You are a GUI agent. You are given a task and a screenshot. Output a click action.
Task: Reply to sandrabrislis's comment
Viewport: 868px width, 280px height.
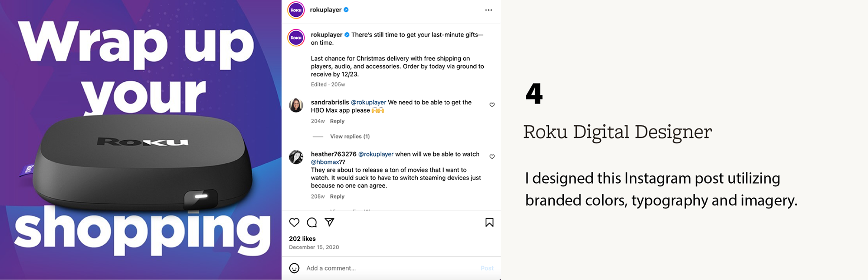click(x=337, y=121)
